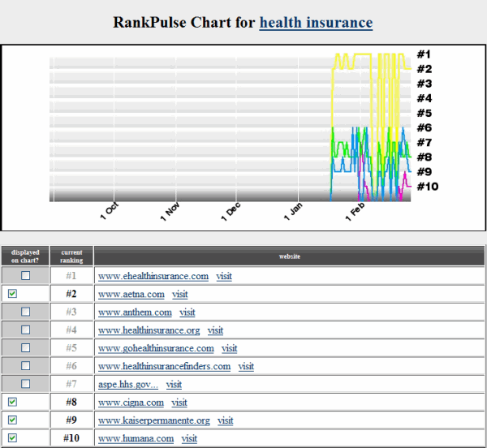487x448 pixels.
Task: Click the '1 Feb' axis label
Action: (355, 212)
